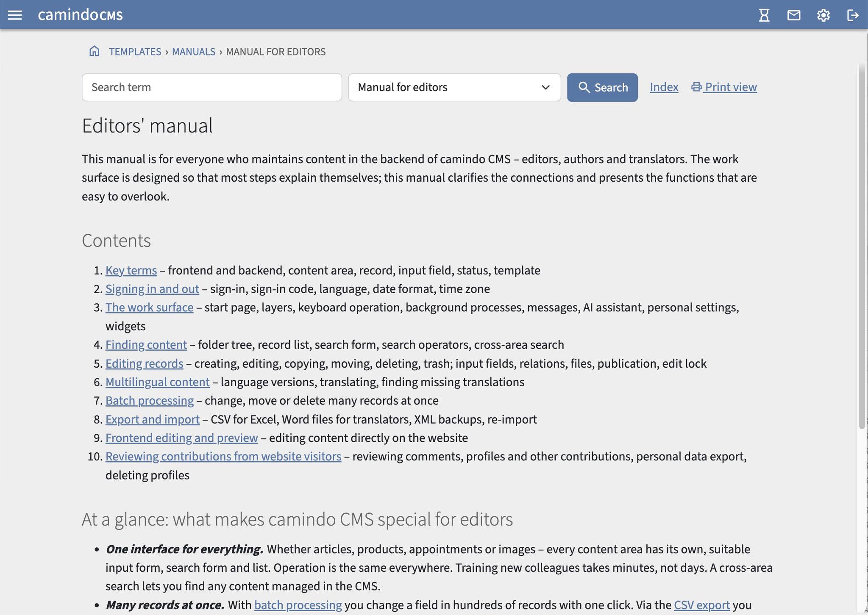Image resolution: width=868 pixels, height=615 pixels.
Task: Open Frontend editing and preview chapter
Action: click(181, 438)
